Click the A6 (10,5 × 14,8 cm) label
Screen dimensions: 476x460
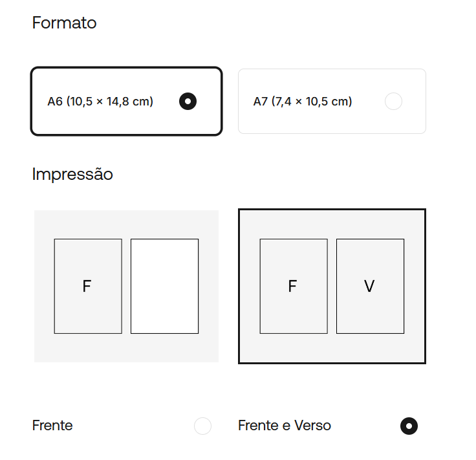100,102
